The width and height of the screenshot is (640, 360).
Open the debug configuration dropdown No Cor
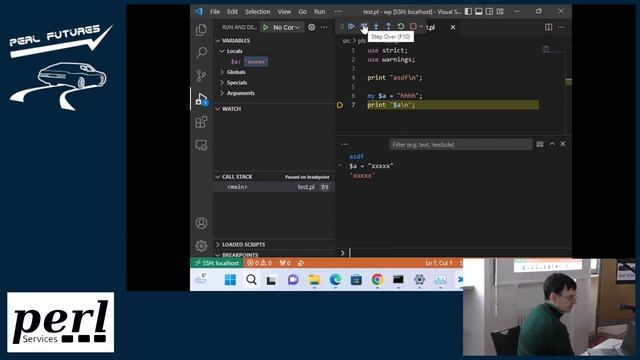tap(287, 27)
